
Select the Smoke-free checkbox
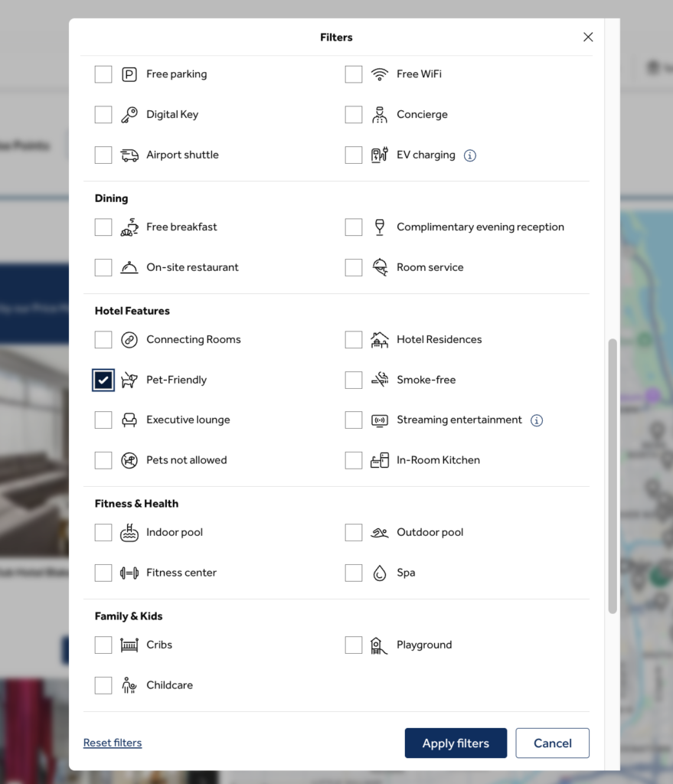(x=354, y=380)
